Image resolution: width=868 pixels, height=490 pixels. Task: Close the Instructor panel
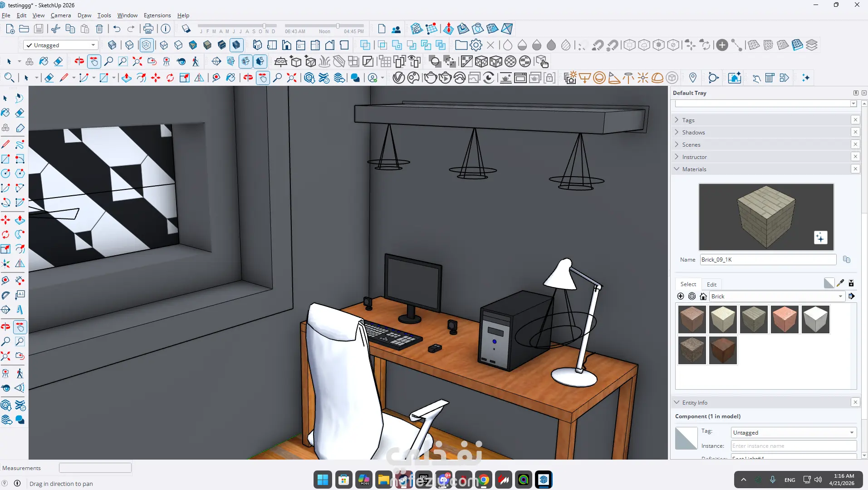pos(855,157)
